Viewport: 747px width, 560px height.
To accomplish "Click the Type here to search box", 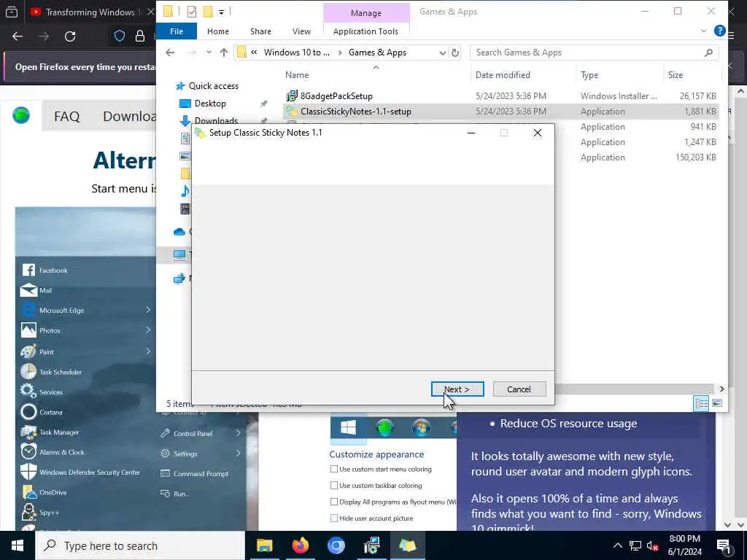I will point(140,545).
